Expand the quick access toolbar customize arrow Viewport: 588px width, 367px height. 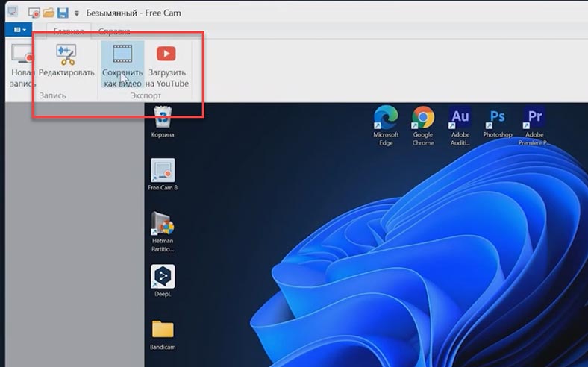pos(77,13)
